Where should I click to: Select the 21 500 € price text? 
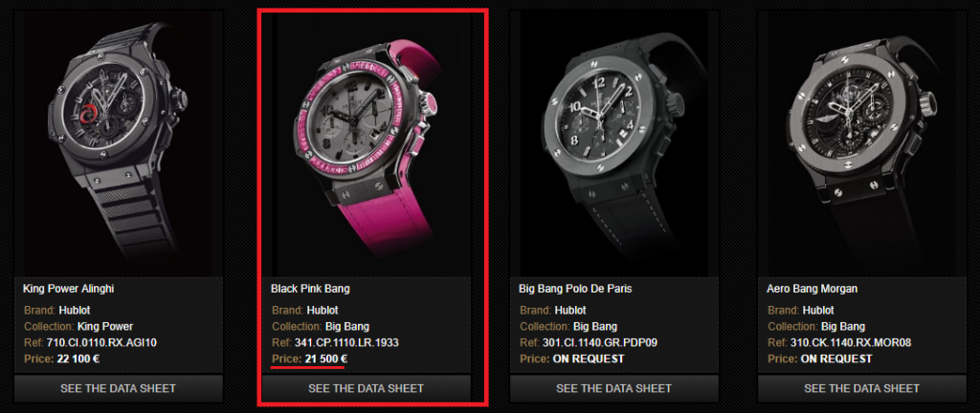[325, 359]
